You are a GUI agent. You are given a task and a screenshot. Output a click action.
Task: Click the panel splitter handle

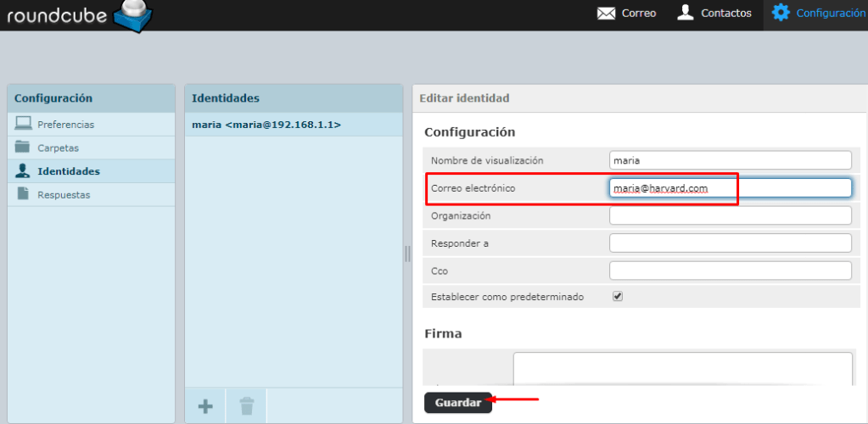point(407,254)
